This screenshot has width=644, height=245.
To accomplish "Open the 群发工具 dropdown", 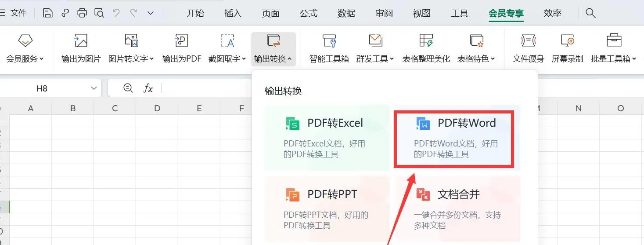I will coord(375,48).
